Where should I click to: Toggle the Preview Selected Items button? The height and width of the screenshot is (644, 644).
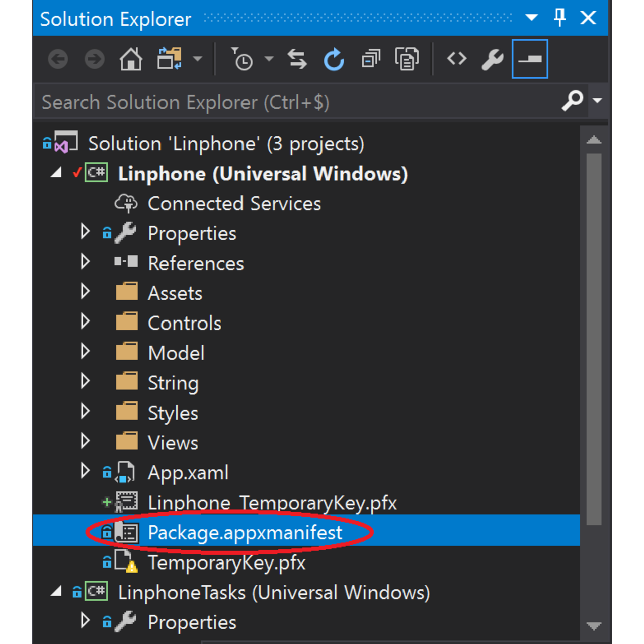(529, 59)
